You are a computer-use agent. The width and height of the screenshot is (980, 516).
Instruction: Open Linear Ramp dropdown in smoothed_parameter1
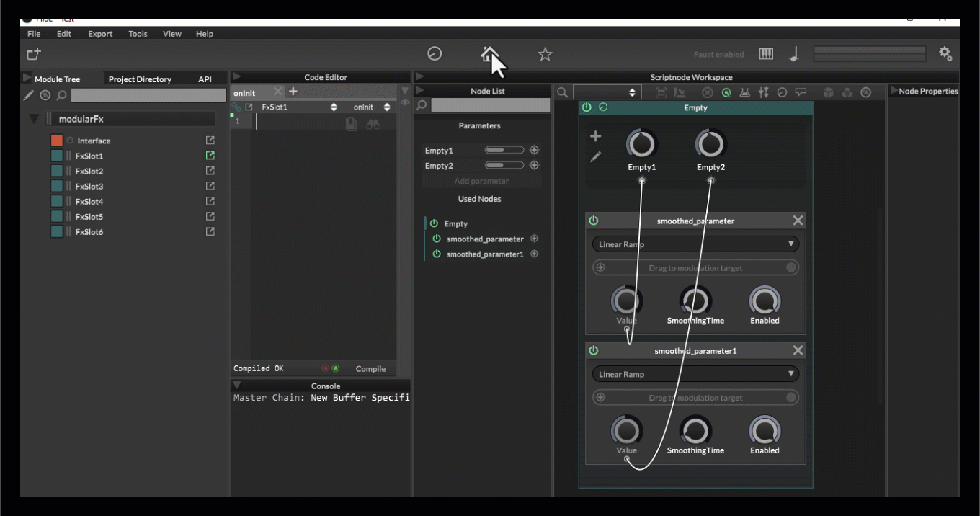695,374
